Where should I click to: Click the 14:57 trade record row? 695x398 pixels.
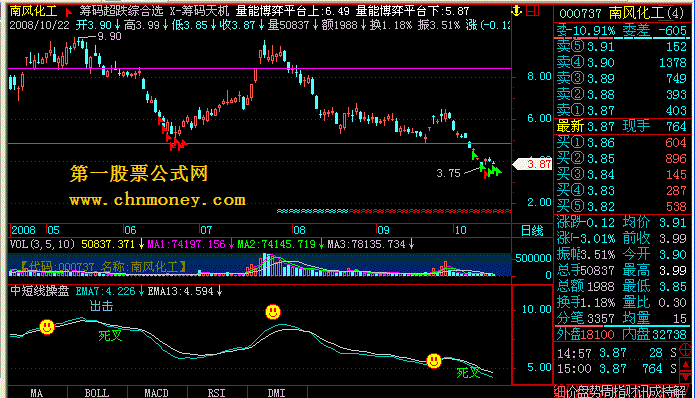click(x=617, y=353)
